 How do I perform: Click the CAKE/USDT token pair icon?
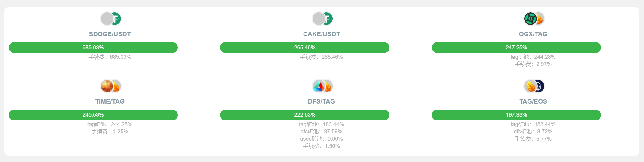tap(322, 19)
